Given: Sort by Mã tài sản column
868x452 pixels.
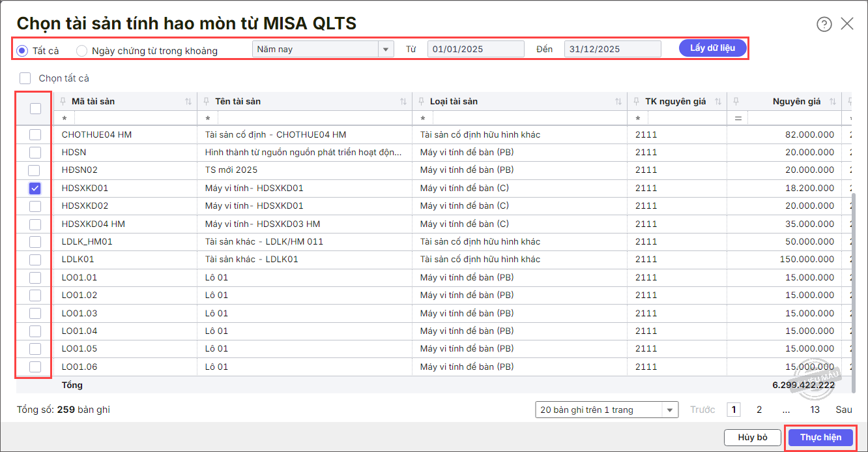Looking at the screenshot, I should point(188,102).
